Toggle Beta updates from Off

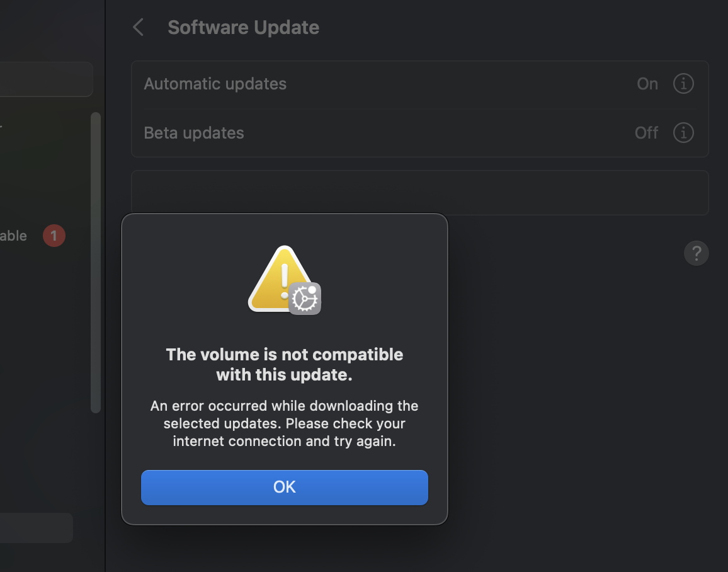point(646,132)
